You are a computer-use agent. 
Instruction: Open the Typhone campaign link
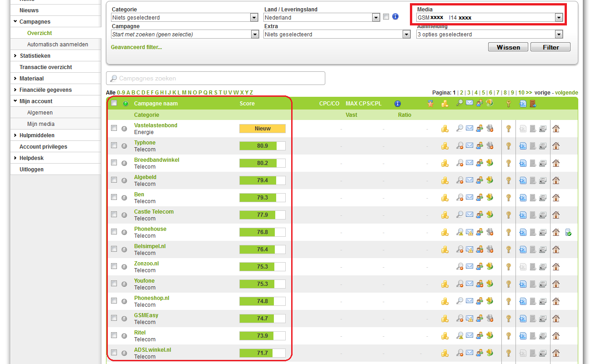pos(145,142)
